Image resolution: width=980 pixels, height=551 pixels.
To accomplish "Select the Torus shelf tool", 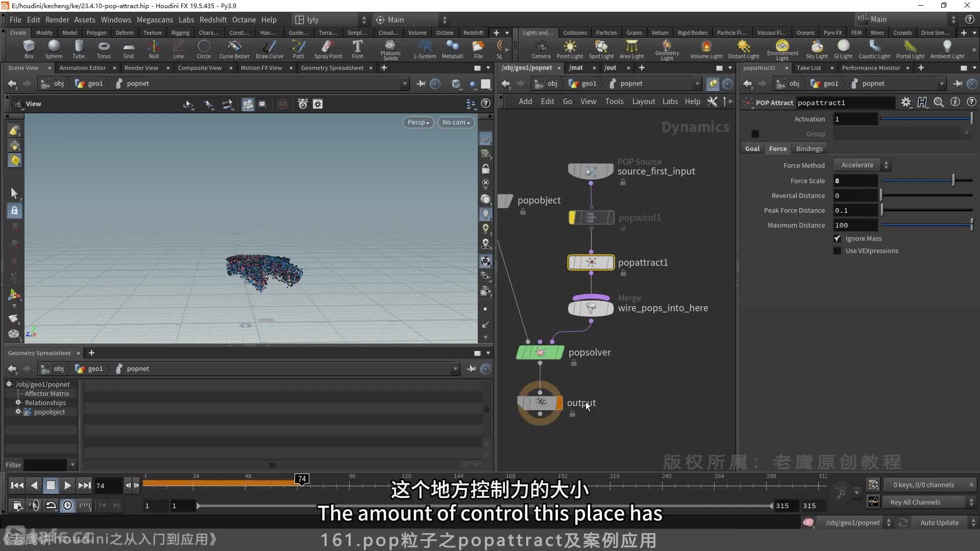I will (104, 49).
